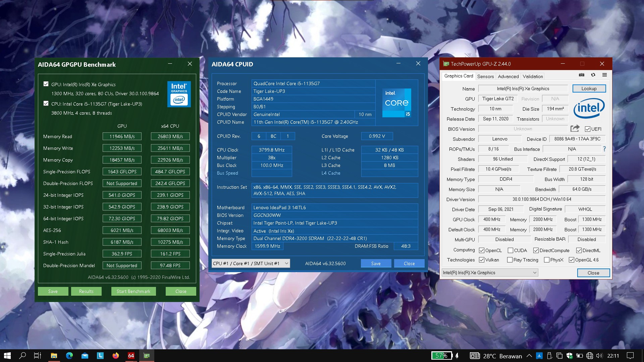This screenshot has width=644, height=362.
Task: Click the network globe tray icon
Action: [x=589, y=356]
